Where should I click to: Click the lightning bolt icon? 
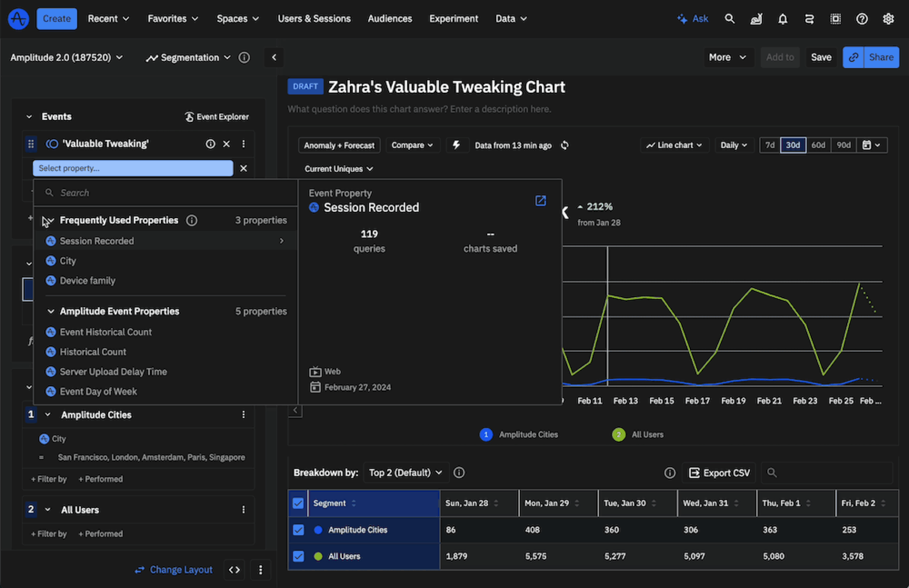[456, 145]
